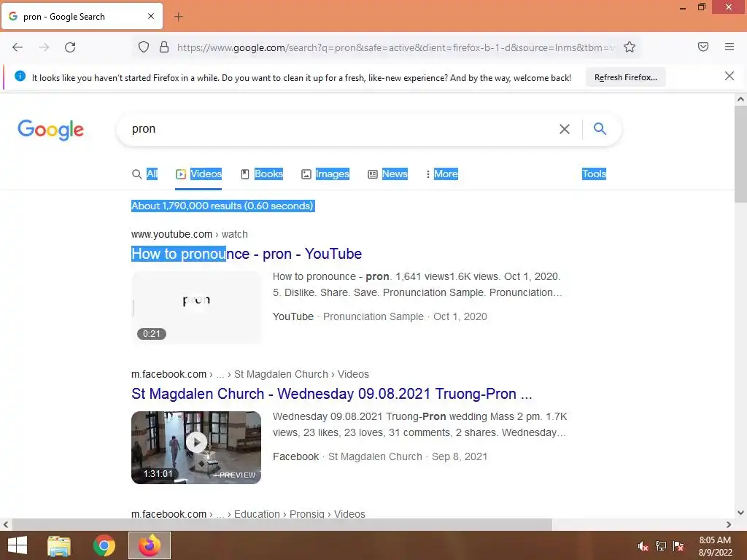747x560 pixels.
Task: Click m.facebook.com Education Pronsiq breadcrumb
Action: 248,514
